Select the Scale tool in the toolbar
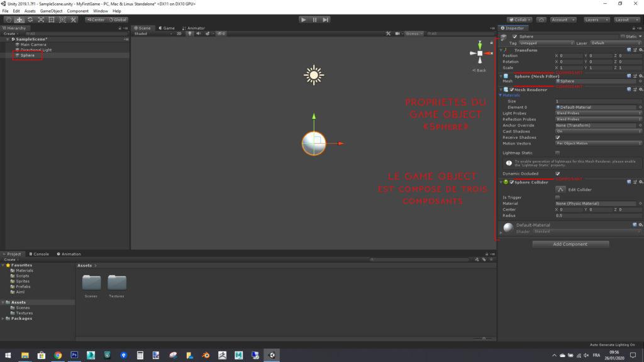Screen dimensions: 644x362 coord(40,19)
